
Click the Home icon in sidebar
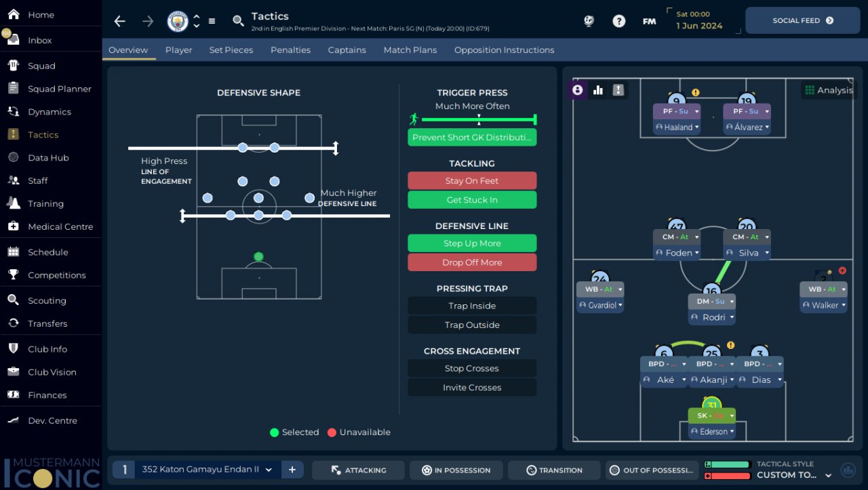[14, 14]
